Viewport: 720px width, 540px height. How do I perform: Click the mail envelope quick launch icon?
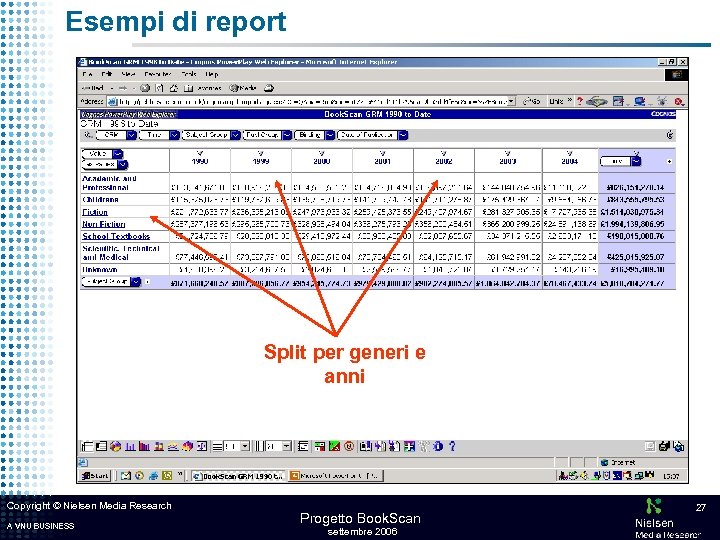pyautogui.click(x=125, y=476)
